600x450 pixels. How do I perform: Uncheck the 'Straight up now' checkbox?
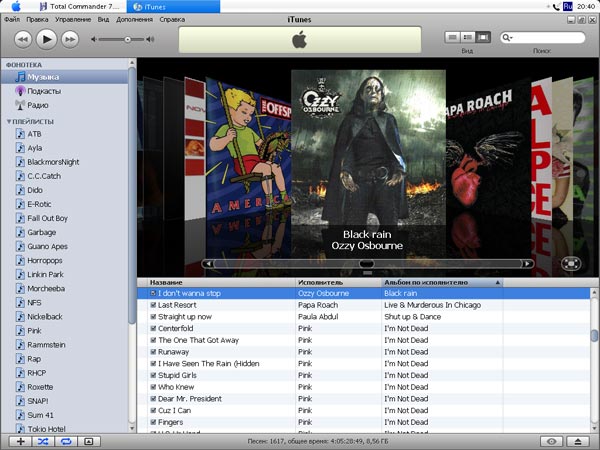click(x=153, y=316)
